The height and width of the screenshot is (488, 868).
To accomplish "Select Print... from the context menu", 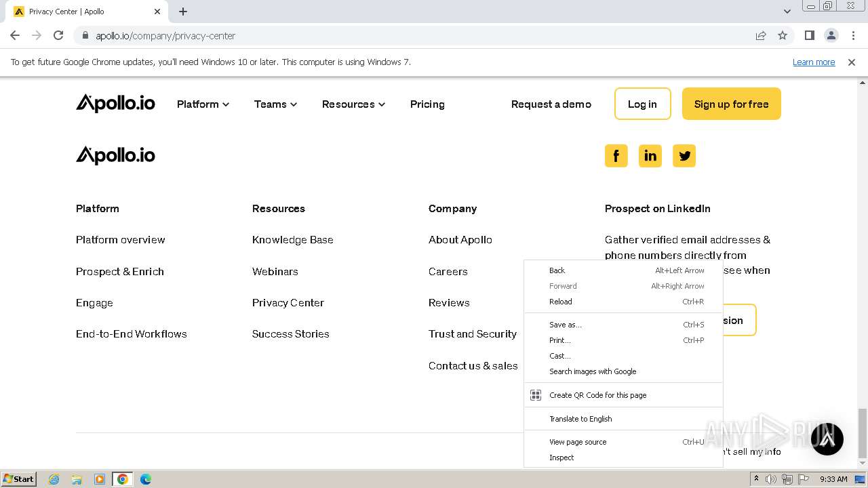I will pyautogui.click(x=623, y=340).
